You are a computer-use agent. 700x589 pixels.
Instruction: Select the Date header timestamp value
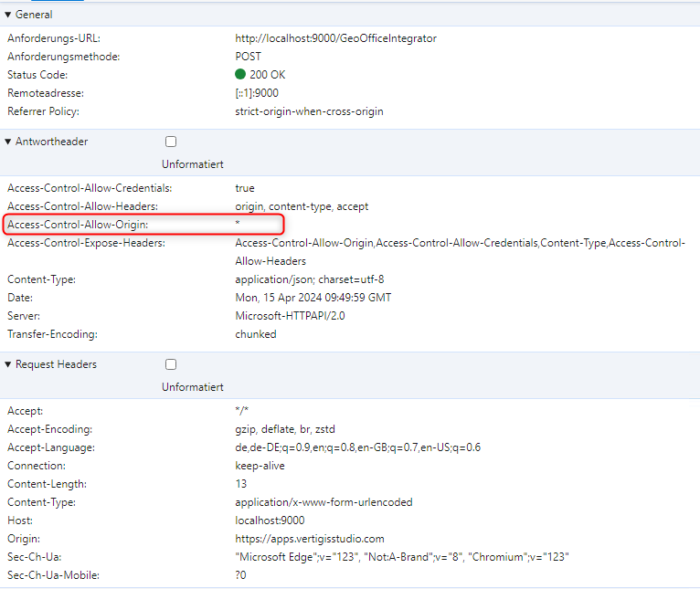(313, 298)
